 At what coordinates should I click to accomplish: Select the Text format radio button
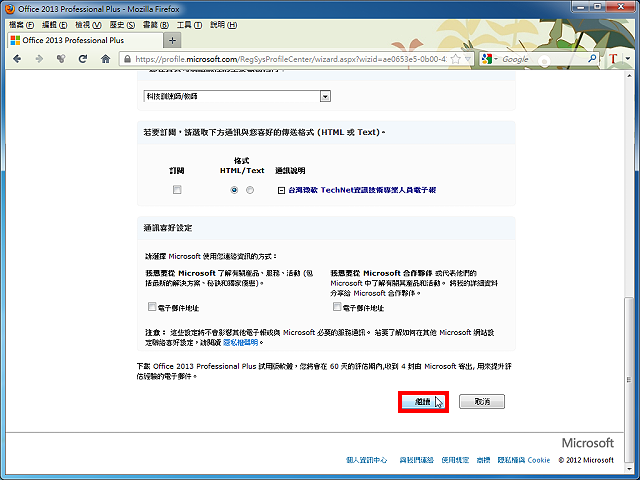250,190
